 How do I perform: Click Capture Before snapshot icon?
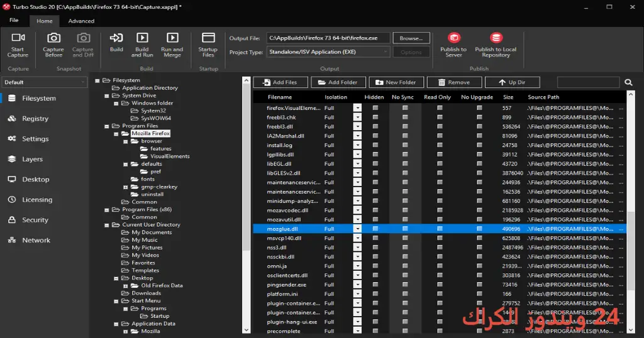[x=53, y=38]
